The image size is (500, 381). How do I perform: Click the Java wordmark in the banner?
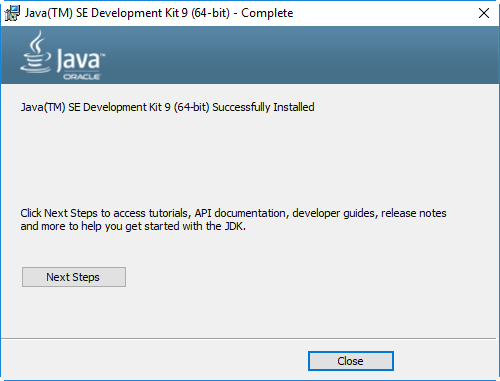(x=79, y=60)
